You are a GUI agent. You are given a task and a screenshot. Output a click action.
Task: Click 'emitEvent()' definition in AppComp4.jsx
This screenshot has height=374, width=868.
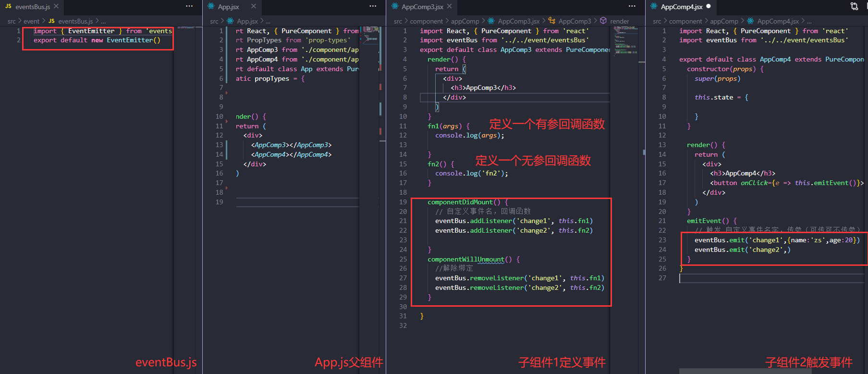(708, 221)
